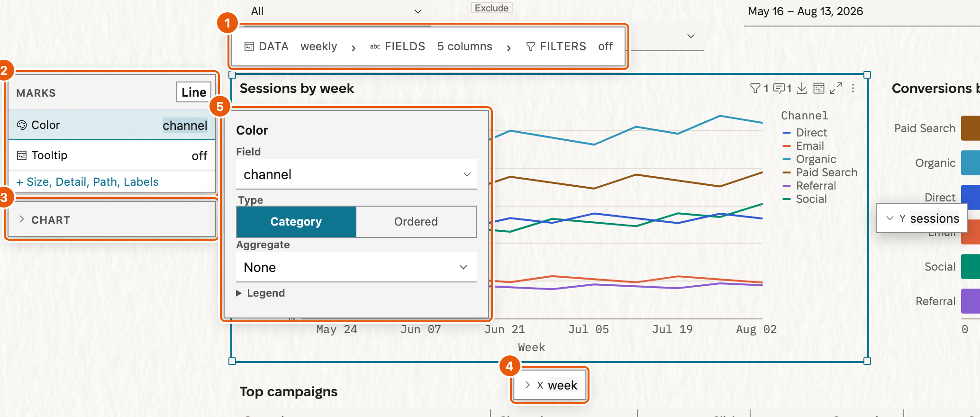The image size is (980, 417).
Task: Select the Color channel row in Marks
Action: coord(112,125)
